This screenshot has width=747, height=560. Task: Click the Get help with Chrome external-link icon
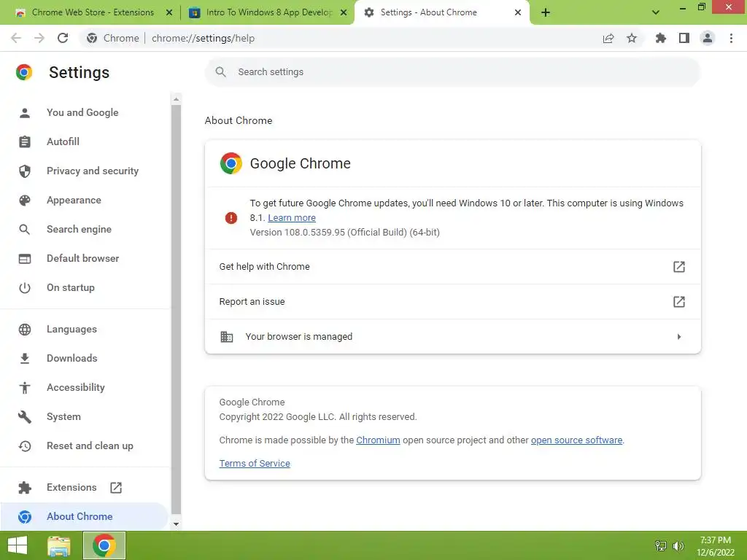pos(679,267)
